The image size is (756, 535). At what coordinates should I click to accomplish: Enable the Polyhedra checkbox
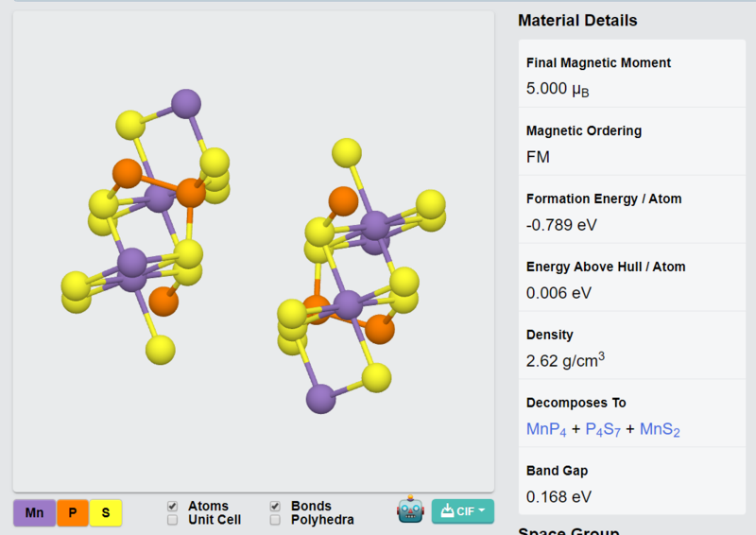click(x=275, y=520)
